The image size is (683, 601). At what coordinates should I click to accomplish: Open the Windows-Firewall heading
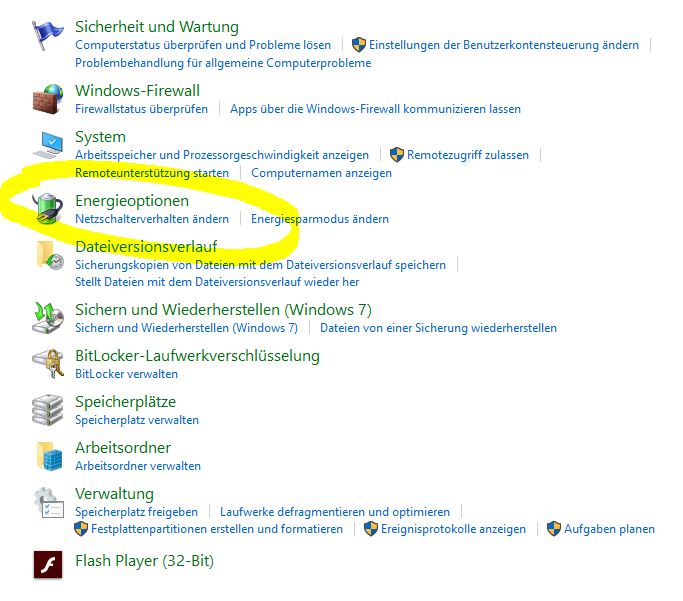(137, 91)
